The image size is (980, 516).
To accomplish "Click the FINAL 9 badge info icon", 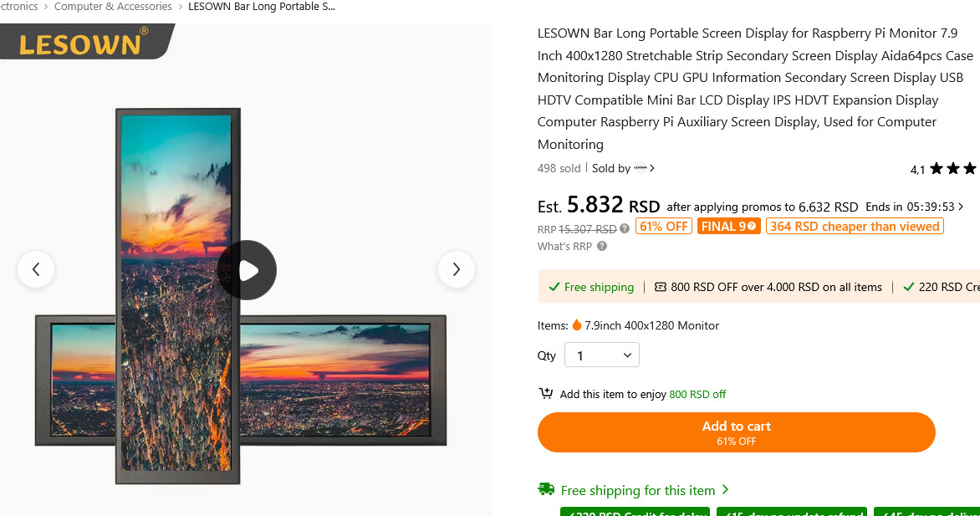I will pos(752,227).
